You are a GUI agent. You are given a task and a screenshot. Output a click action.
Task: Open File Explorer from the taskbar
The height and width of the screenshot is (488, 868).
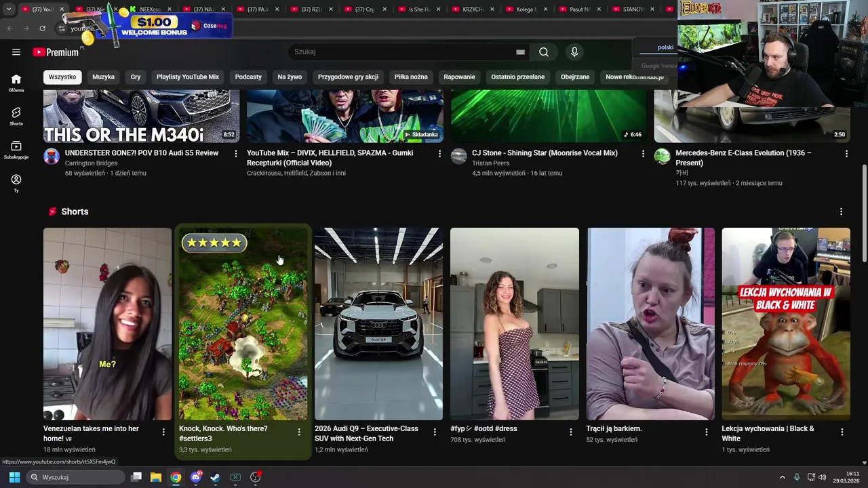[x=156, y=477]
